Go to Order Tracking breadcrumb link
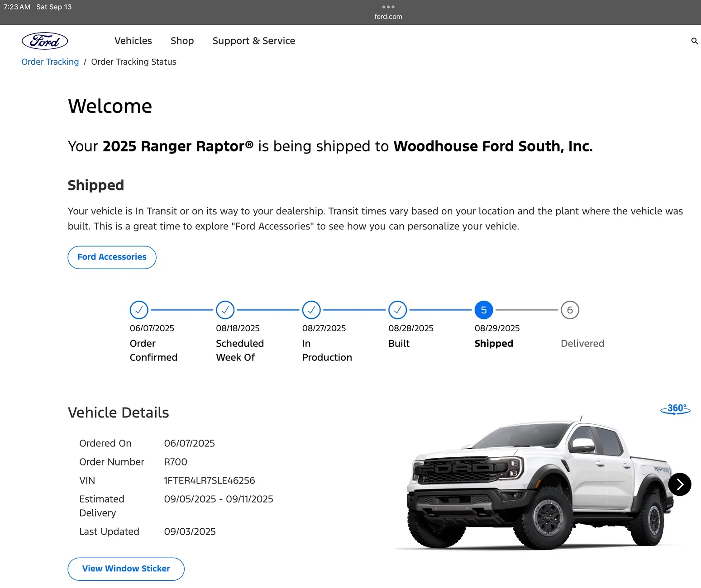This screenshot has height=588, width=701. (x=50, y=62)
